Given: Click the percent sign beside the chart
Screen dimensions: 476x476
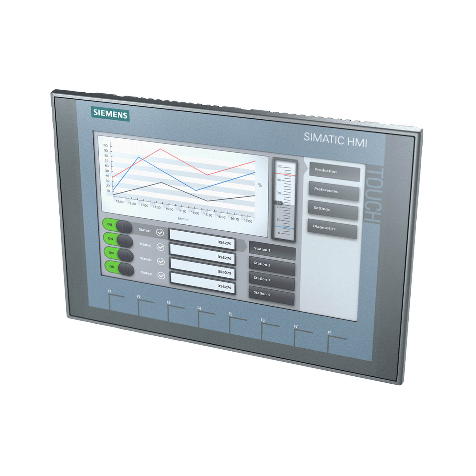Looking at the screenshot, I should point(260,185).
